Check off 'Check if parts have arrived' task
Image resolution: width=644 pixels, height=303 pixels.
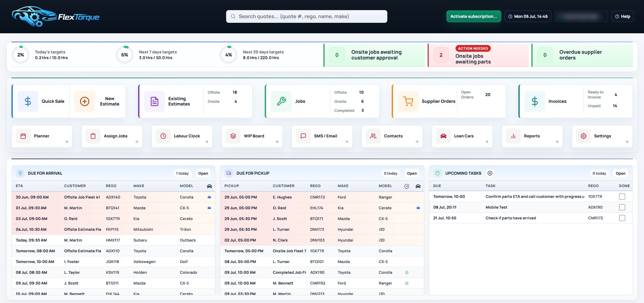click(x=622, y=218)
